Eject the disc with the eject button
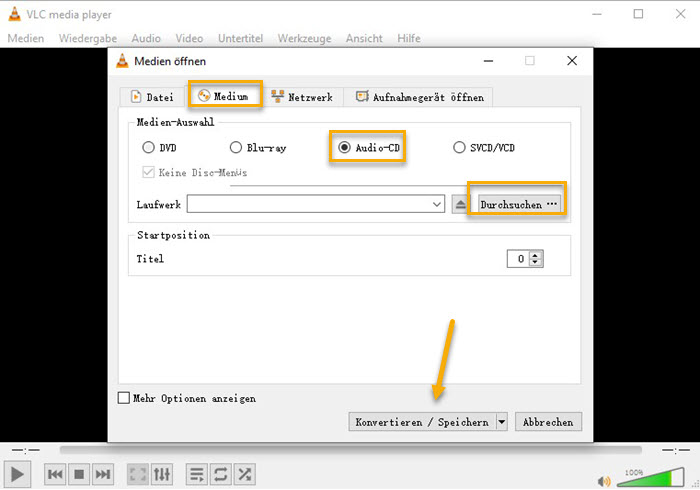 pos(460,205)
